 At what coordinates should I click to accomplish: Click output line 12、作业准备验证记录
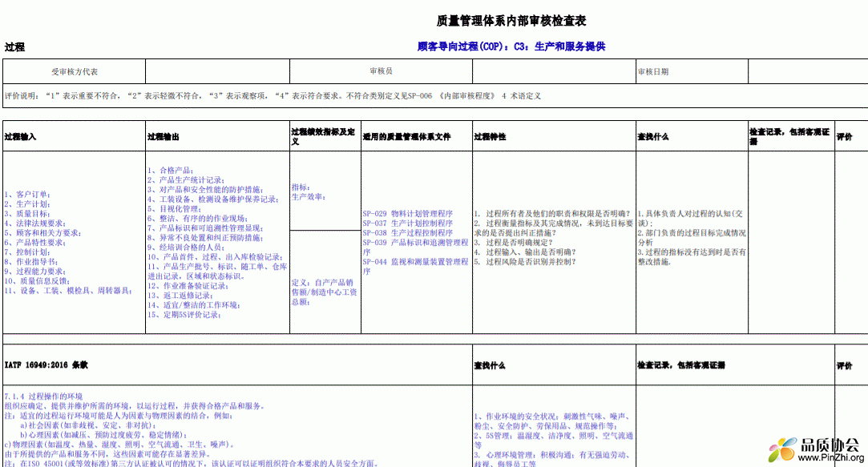click(188, 286)
